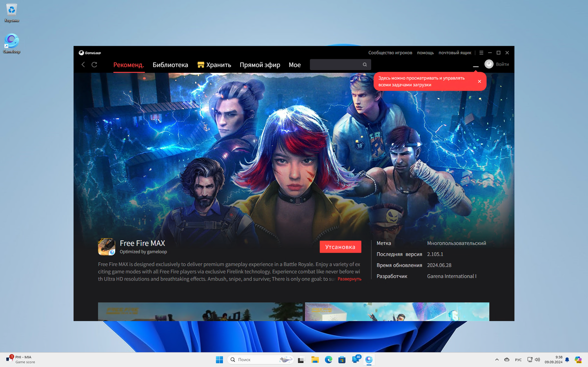Open the volume speaker tray icon

pyautogui.click(x=537, y=360)
